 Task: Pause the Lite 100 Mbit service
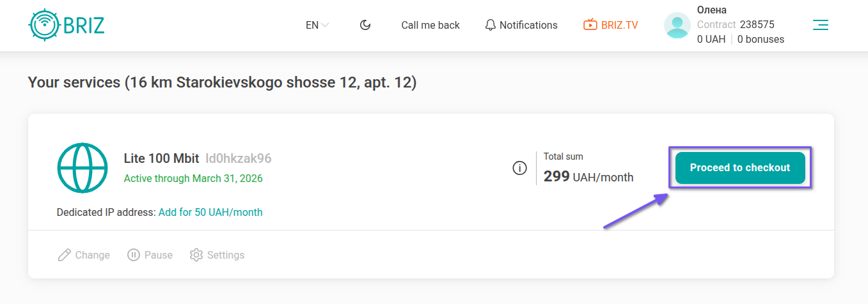pyautogui.click(x=150, y=255)
